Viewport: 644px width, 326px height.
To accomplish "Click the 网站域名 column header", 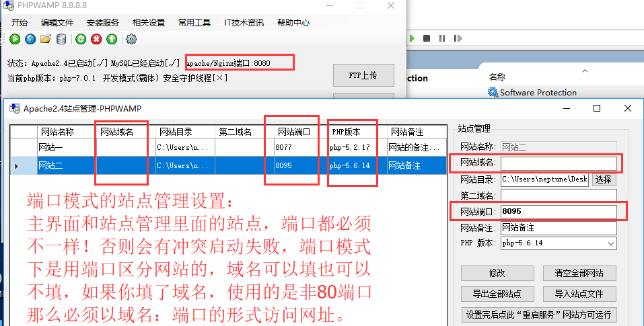I will click(x=126, y=132).
